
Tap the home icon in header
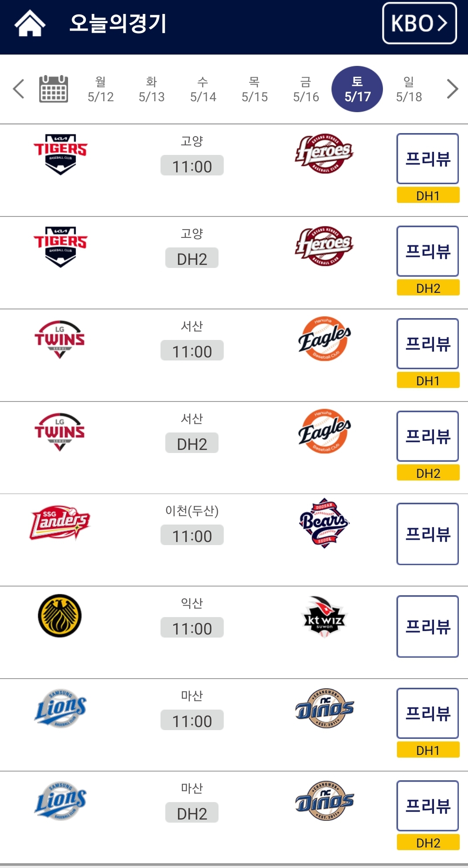pos(30,24)
